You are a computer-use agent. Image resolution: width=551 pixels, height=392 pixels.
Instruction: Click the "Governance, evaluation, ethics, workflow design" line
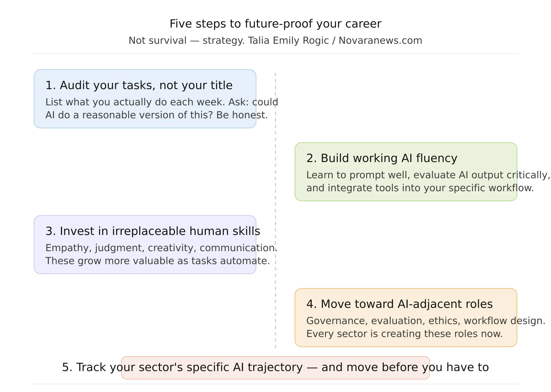point(426,321)
